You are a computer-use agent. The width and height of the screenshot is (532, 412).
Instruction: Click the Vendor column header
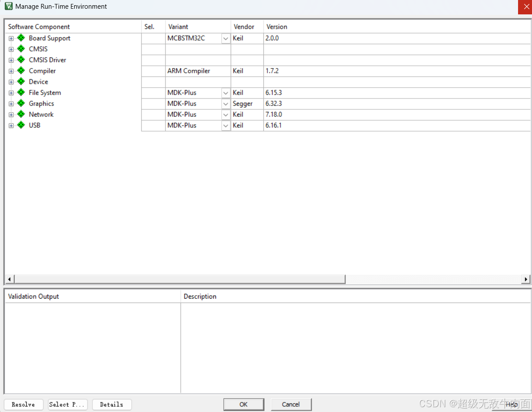tap(247, 27)
